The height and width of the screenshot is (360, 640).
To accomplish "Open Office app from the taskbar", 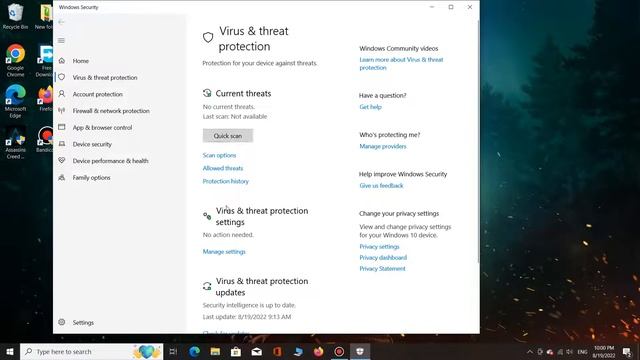I will pyautogui.click(x=277, y=351).
